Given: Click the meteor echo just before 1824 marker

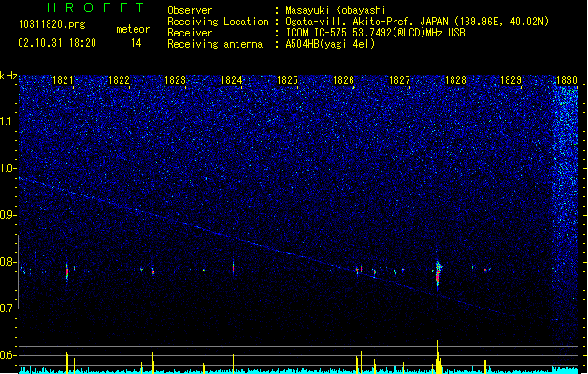Looking at the screenshot, I should 234,267.
